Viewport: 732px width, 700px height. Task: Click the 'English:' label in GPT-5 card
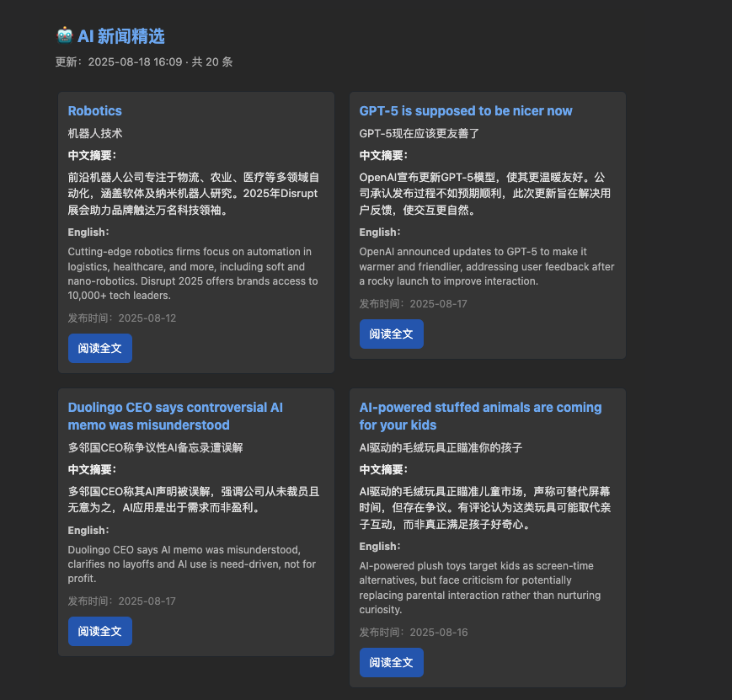(x=380, y=232)
